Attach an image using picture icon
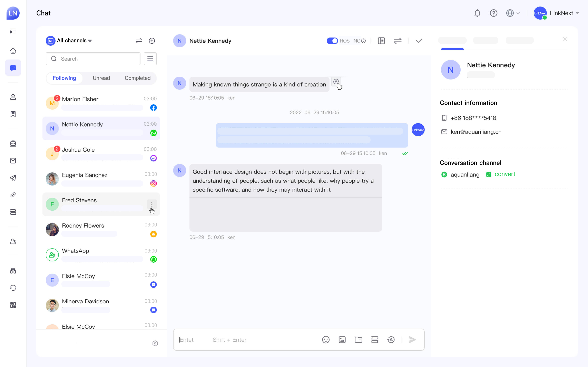 tap(342, 339)
